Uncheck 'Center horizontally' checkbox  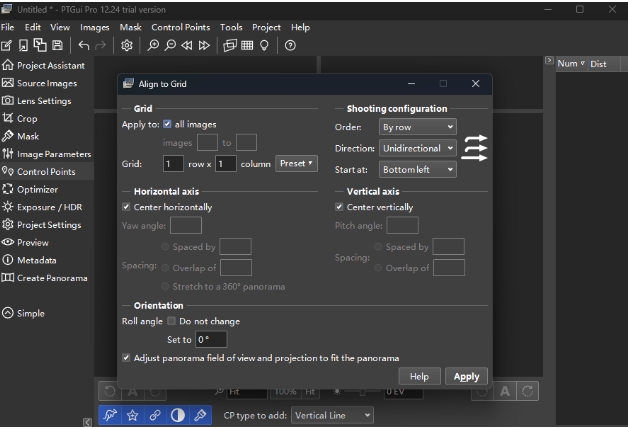[126, 207]
